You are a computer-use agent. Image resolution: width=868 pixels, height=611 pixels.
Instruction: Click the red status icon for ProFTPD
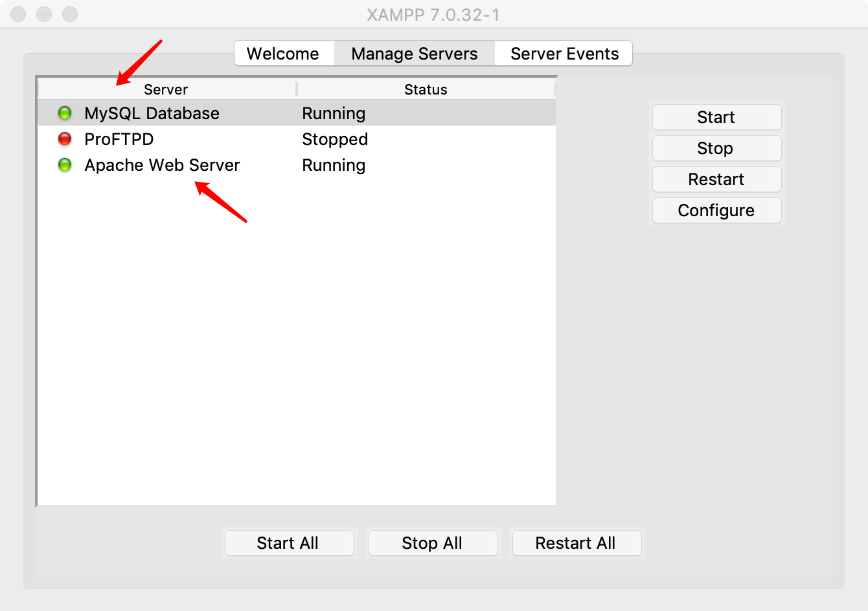(x=65, y=139)
